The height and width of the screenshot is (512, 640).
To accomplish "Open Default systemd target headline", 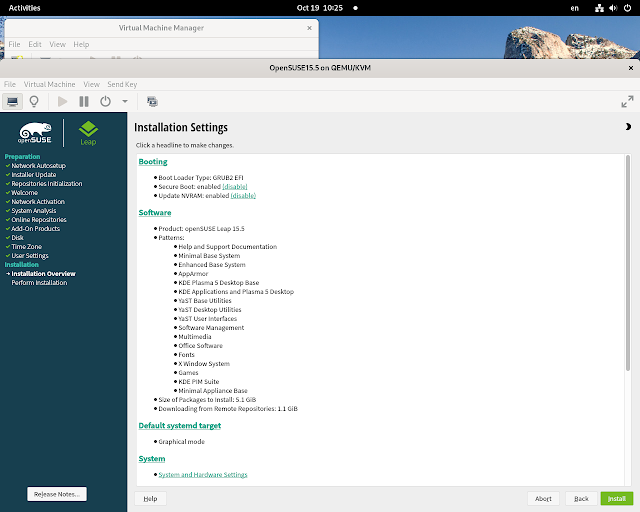I will pos(180,425).
